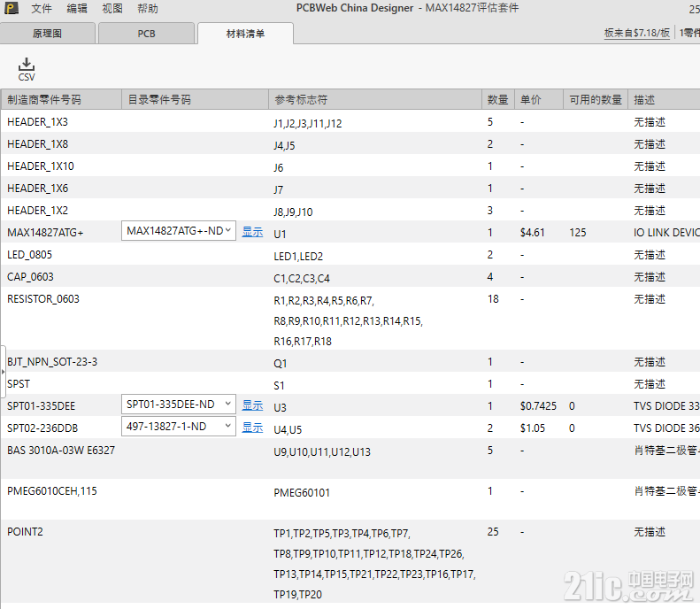Screen dimensions: 700x609
Task: Click quantity 25 in POINT2 row
Action: tap(493, 531)
